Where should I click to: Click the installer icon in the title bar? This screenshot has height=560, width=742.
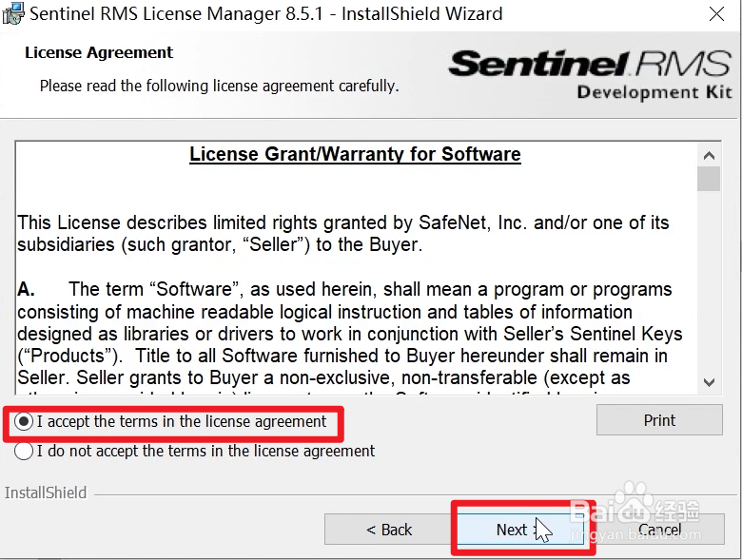[x=12, y=13]
